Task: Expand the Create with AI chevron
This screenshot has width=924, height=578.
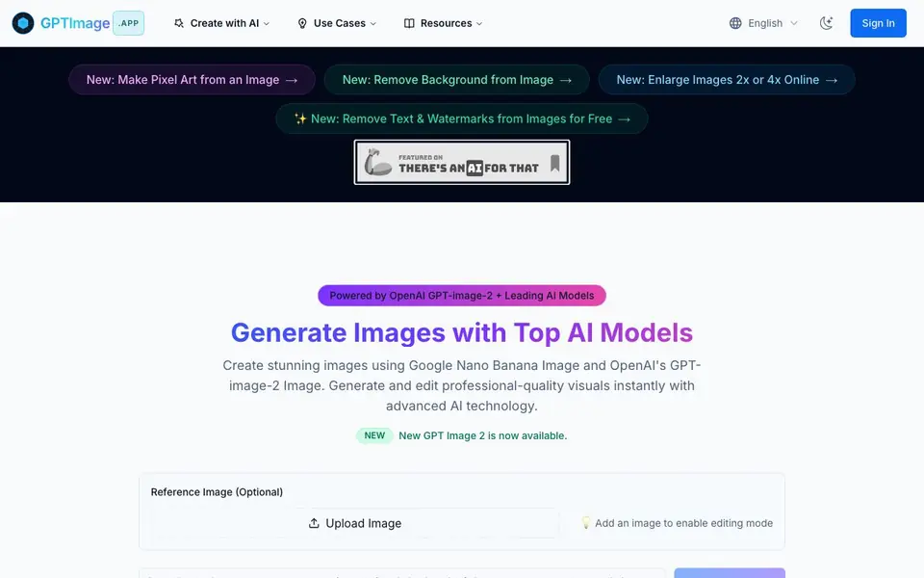Action: pyautogui.click(x=267, y=23)
